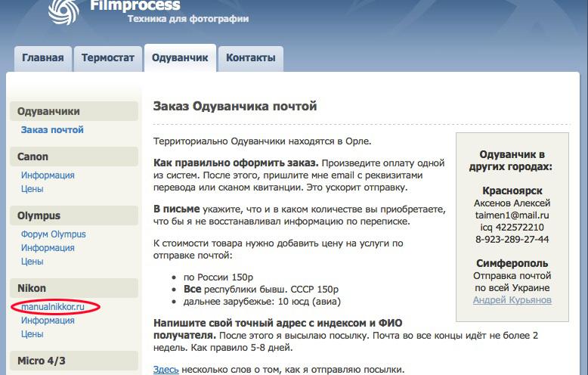Click Информация under Canon
The height and width of the screenshot is (375, 588).
48,175
